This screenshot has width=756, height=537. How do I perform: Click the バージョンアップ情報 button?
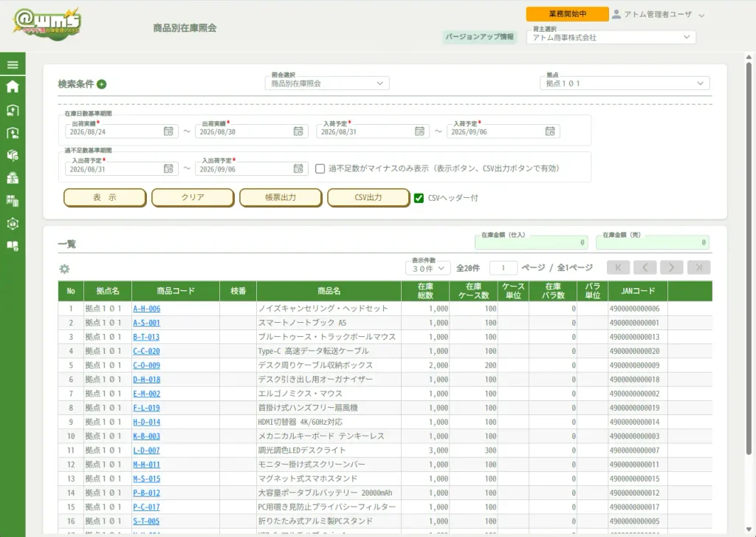[x=479, y=37]
